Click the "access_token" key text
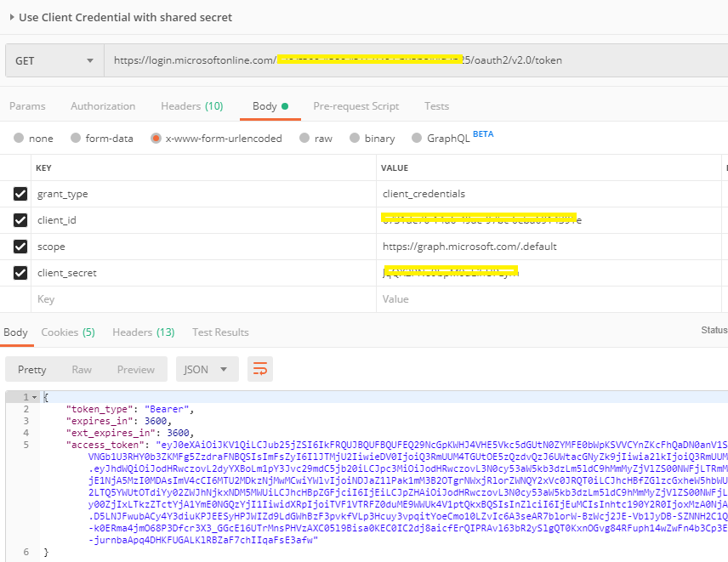Viewport: 728px width, 562px height. click(x=108, y=445)
